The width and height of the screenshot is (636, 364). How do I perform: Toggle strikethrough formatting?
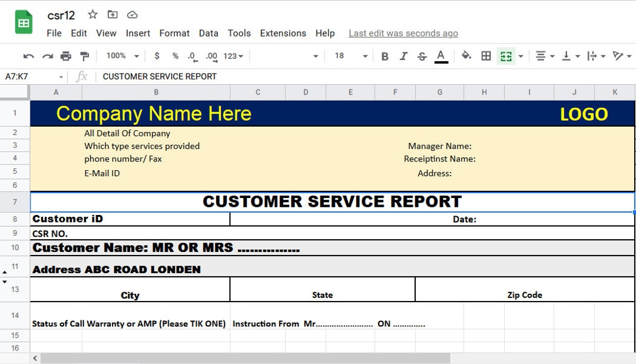[x=422, y=57]
